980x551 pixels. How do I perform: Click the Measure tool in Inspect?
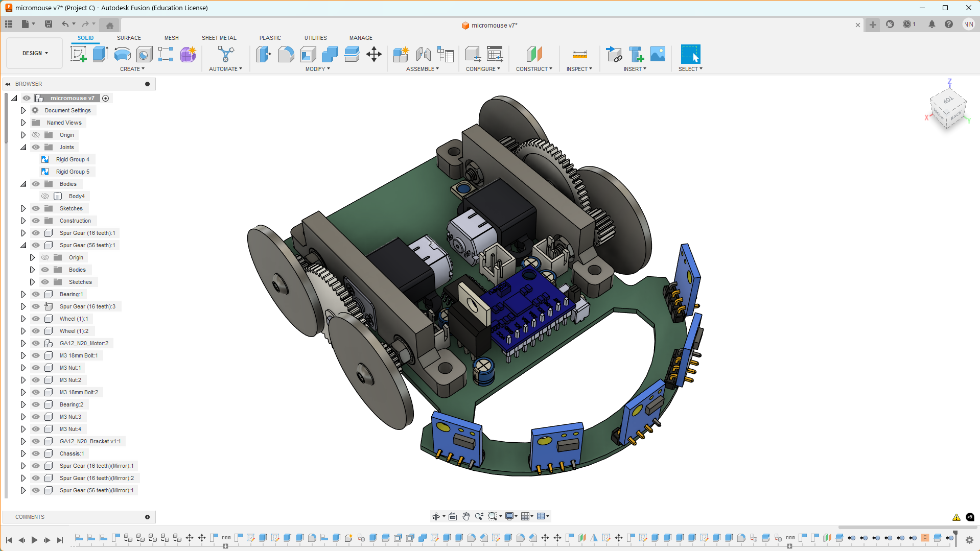coord(579,54)
